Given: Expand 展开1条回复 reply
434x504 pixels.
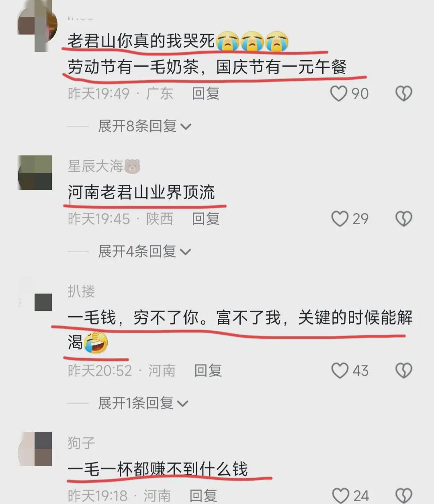Looking at the screenshot, I should click(x=143, y=403).
